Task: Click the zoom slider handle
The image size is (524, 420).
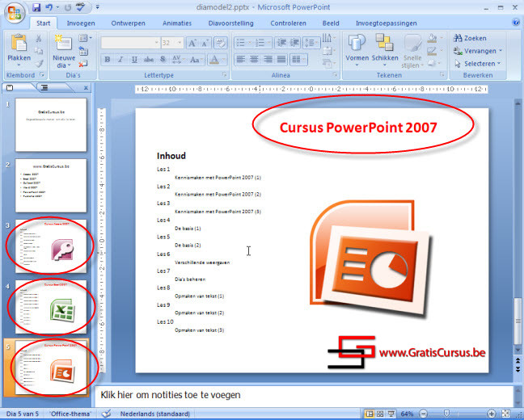Action: 446,414
